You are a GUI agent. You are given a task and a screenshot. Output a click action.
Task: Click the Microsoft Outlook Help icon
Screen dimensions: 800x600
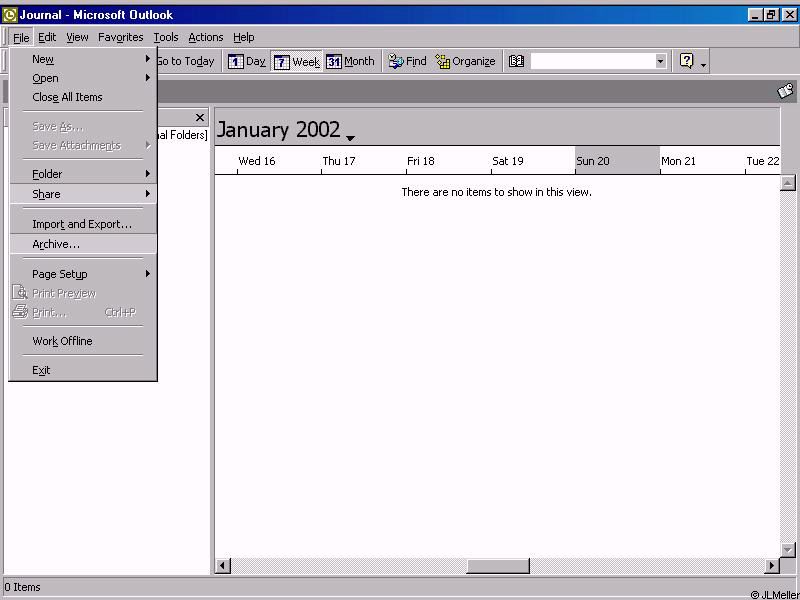click(687, 61)
